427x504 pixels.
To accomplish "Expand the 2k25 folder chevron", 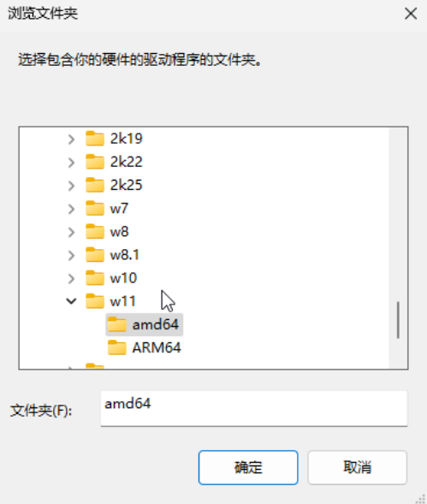I will click(71, 186).
